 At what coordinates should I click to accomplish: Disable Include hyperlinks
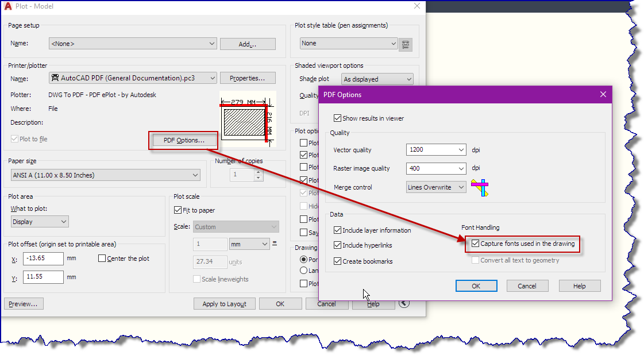coord(337,245)
